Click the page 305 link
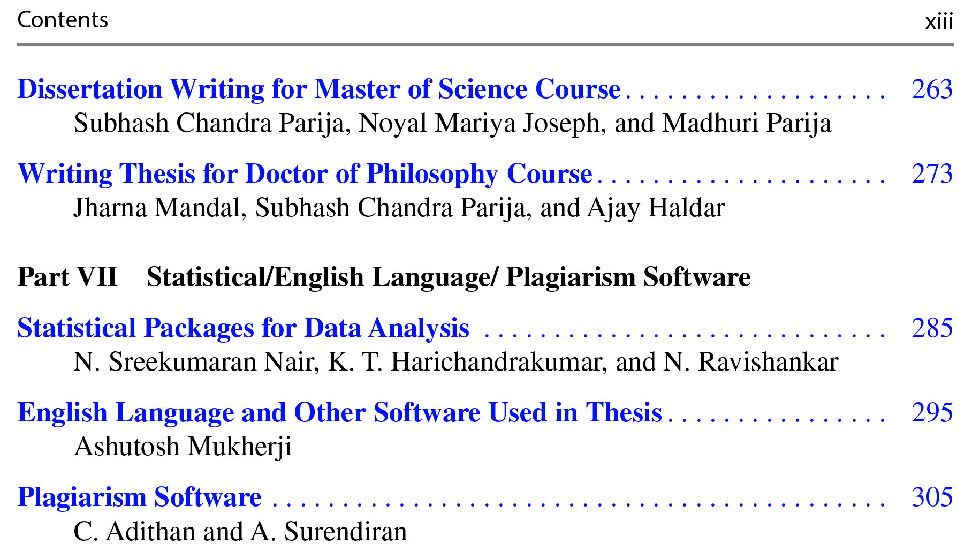 932,497
